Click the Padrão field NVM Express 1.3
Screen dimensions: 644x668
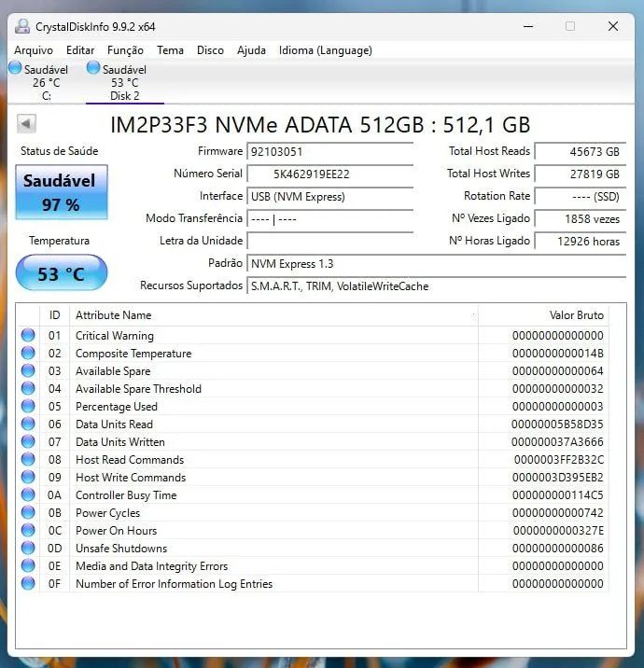(x=437, y=264)
